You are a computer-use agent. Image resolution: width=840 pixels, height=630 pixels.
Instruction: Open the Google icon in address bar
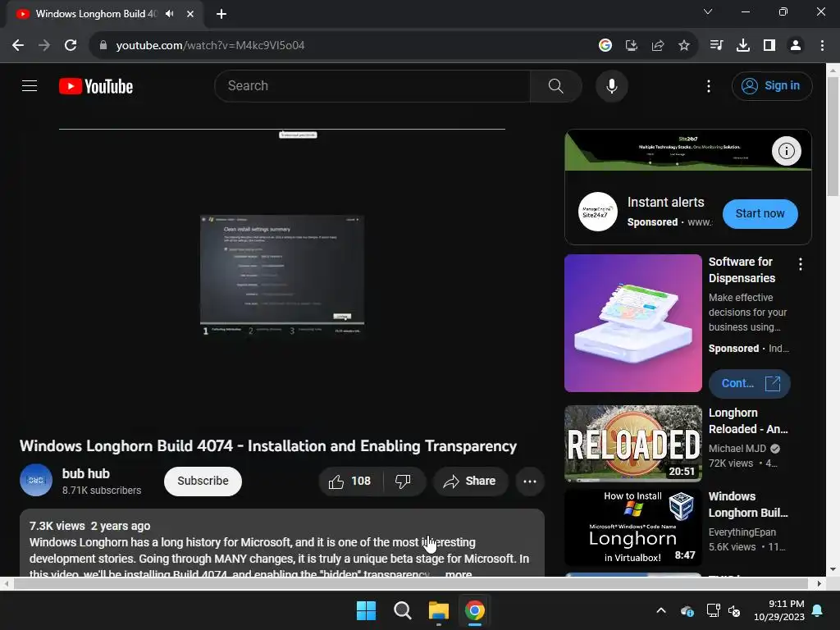tap(605, 45)
